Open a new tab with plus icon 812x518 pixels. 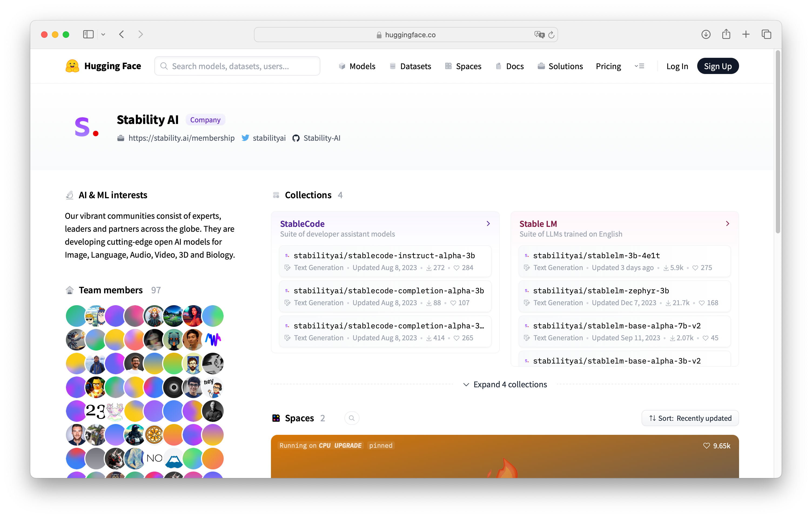746,34
